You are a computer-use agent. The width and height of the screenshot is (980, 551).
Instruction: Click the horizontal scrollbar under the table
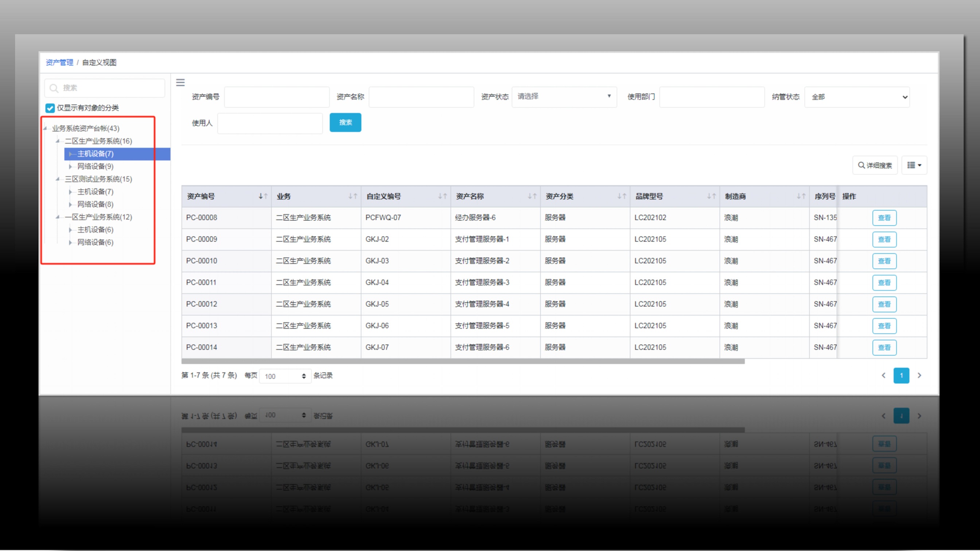tap(463, 361)
